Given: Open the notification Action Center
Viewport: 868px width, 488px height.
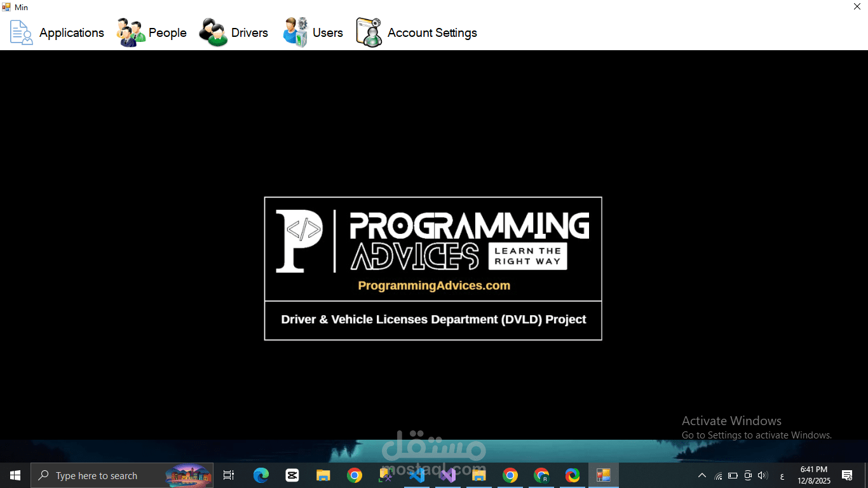Looking at the screenshot, I should click(x=847, y=475).
